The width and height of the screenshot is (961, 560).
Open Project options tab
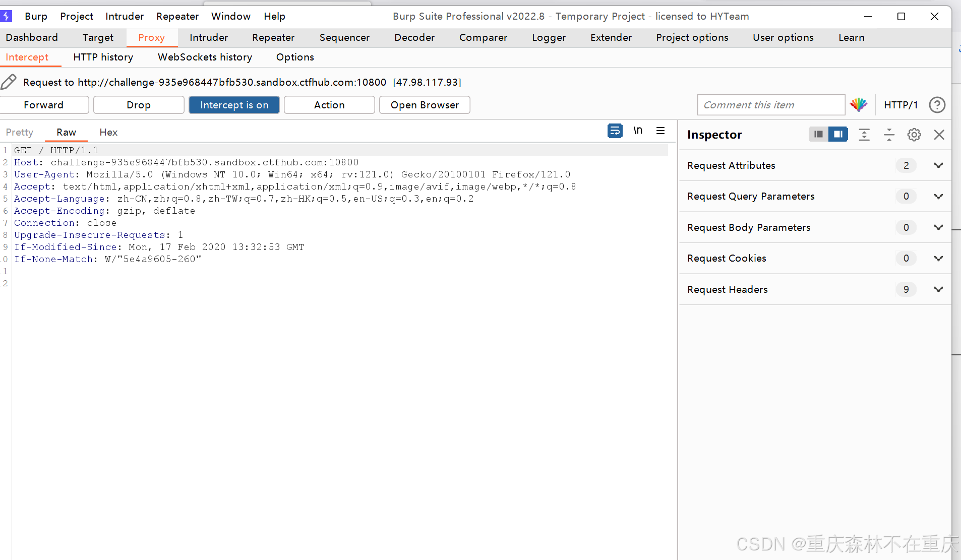pyautogui.click(x=692, y=37)
